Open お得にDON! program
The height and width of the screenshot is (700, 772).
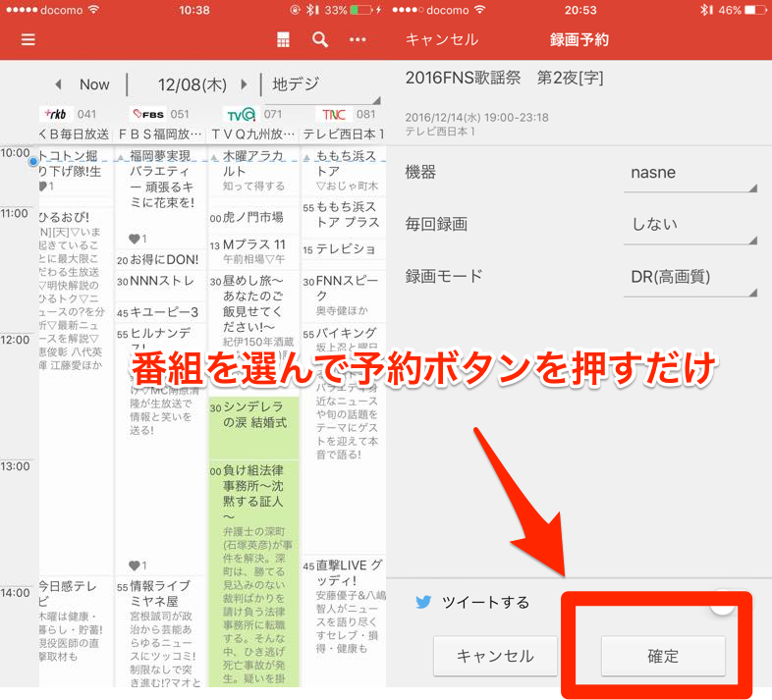(x=160, y=260)
